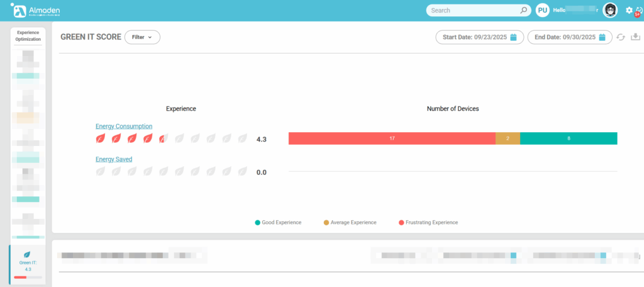
Task: Select the Green IT sidebar tab
Action: pos(28,266)
